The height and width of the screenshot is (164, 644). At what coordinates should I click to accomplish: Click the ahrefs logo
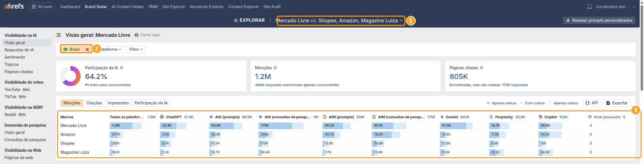pos(14,6)
